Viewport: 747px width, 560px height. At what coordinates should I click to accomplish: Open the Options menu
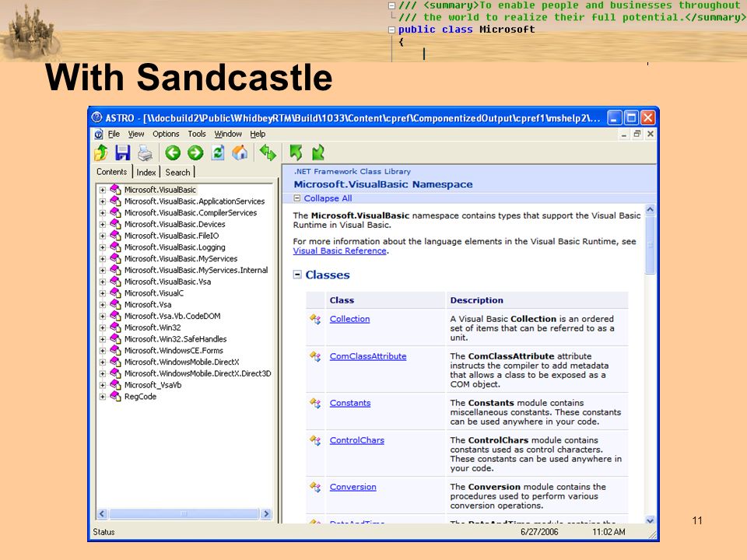coord(166,134)
